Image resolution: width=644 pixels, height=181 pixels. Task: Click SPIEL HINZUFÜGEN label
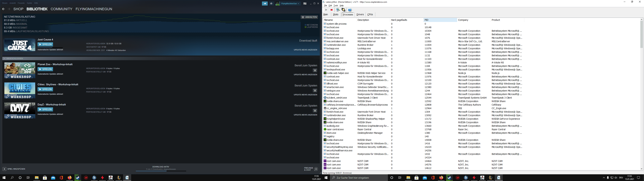point(16,169)
